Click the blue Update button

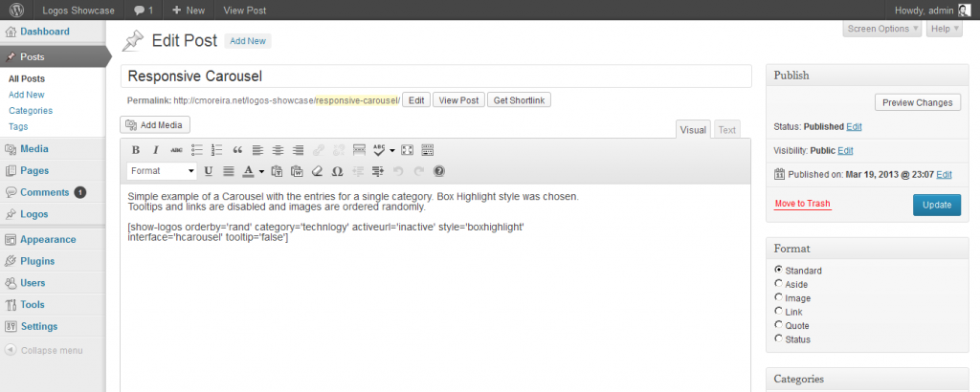pos(936,205)
